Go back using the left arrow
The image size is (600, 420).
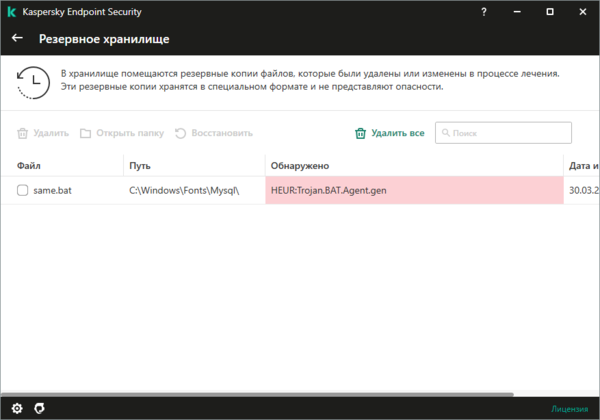tap(17, 38)
